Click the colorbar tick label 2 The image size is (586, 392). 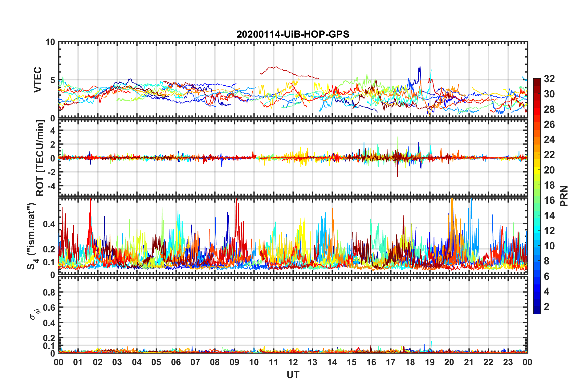point(546,306)
